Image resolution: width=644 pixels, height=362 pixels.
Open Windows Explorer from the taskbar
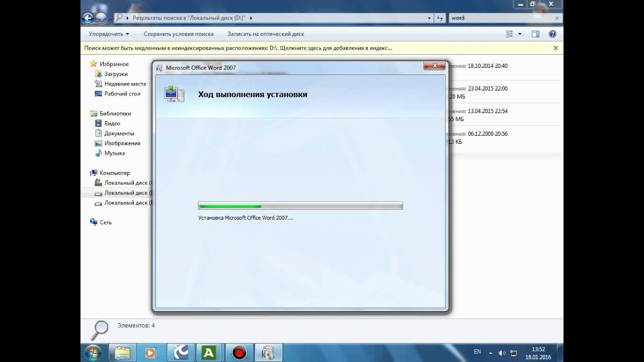click(x=122, y=353)
